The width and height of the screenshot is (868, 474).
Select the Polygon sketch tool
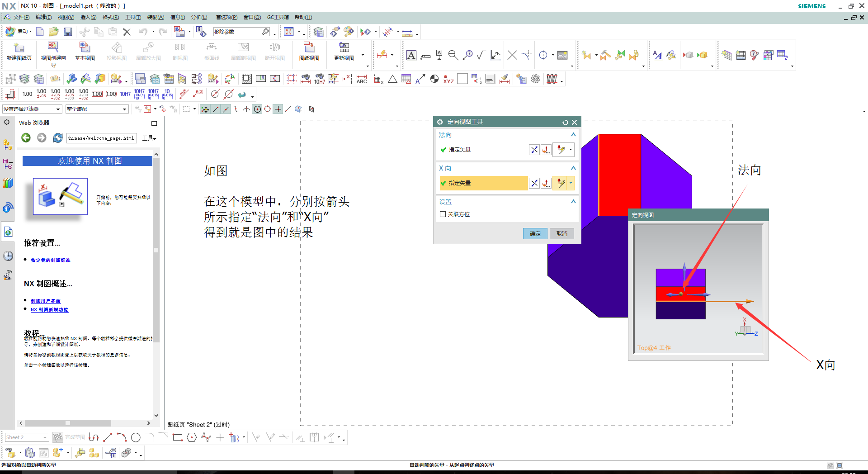click(192, 437)
